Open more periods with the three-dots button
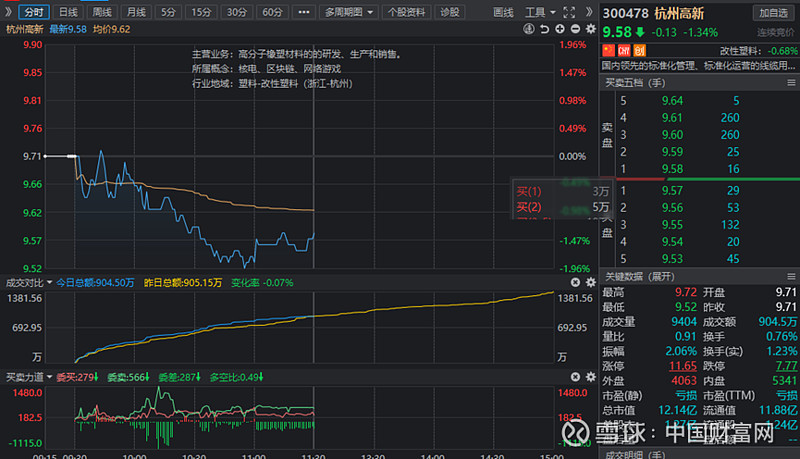Screen dimensions: 800x459 point(304,12)
